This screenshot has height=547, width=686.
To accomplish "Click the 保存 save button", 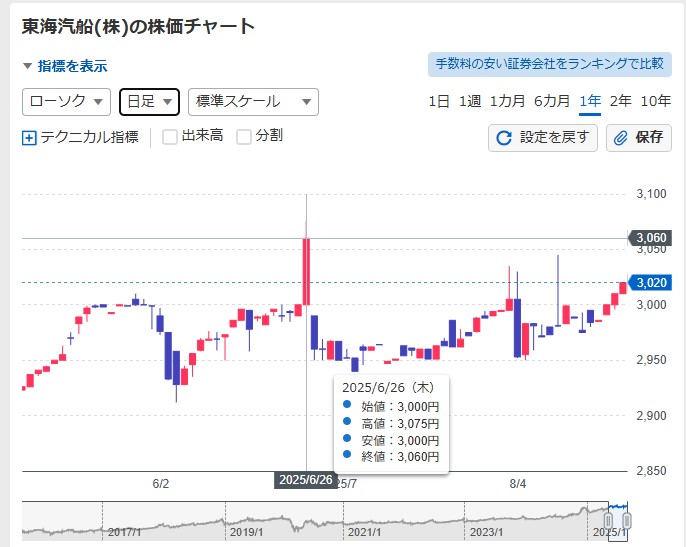I will click(638, 138).
